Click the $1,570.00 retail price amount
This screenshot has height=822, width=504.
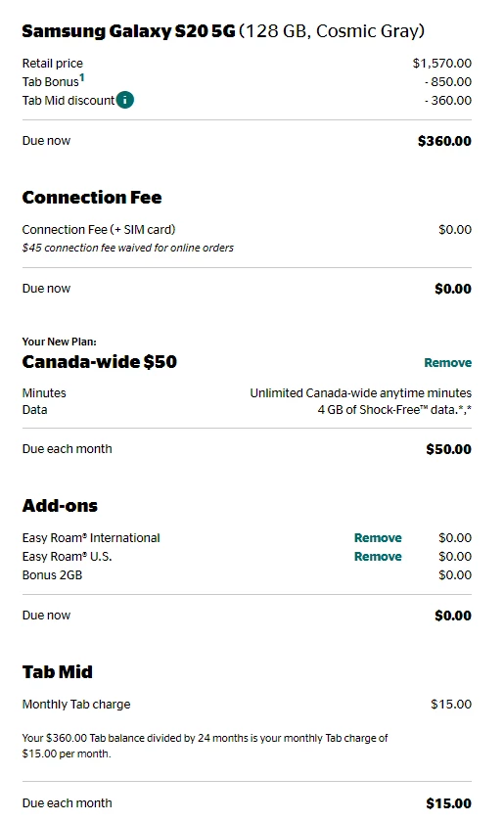point(441,64)
